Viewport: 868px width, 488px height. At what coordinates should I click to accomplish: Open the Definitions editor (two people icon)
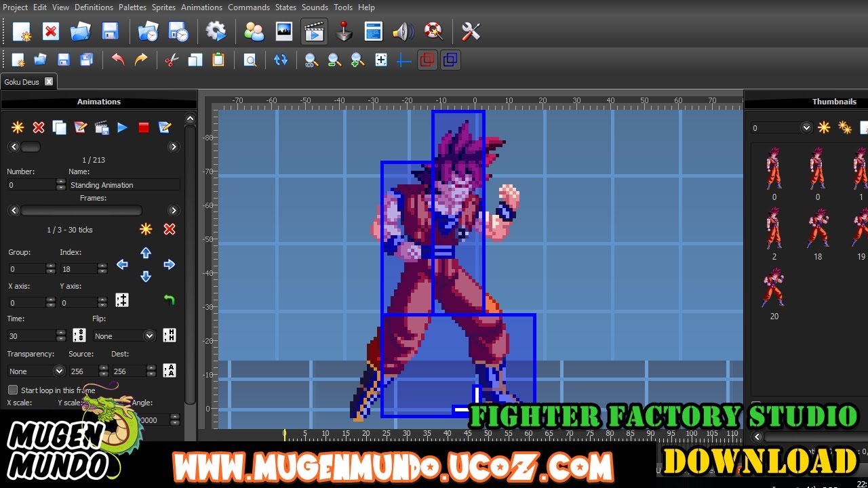tap(254, 31)
